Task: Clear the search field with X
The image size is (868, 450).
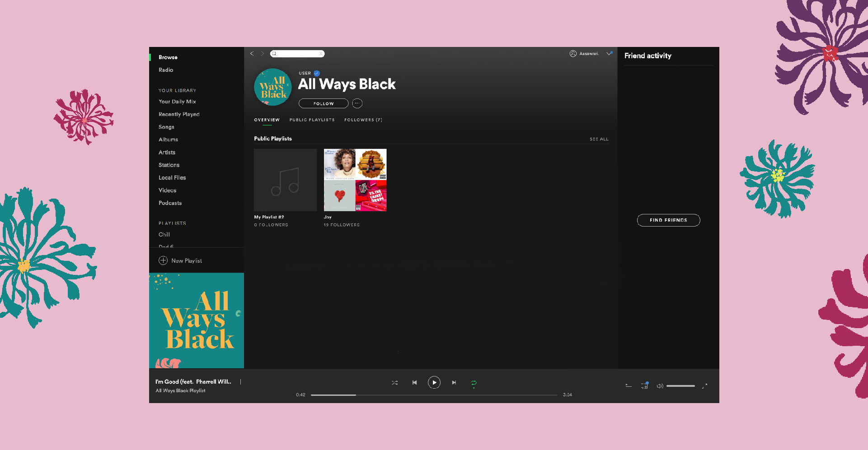Action: tap(321, 54)
